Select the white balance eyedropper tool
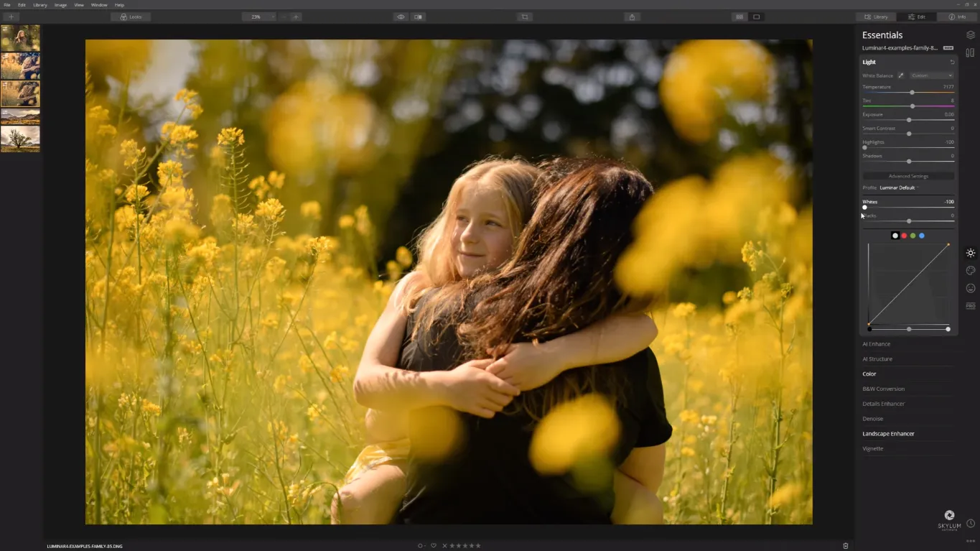The height and width of the screenshot is (551, 980). (901, 75)
